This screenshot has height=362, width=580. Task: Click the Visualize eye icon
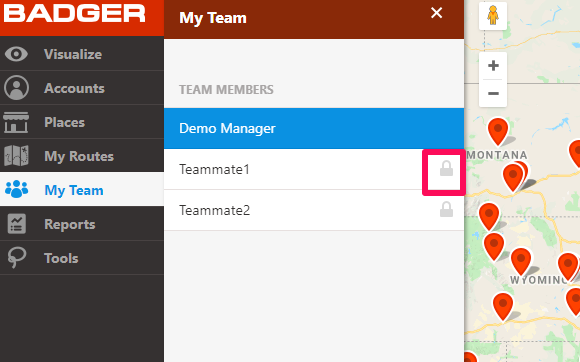[x=16, y=54]
